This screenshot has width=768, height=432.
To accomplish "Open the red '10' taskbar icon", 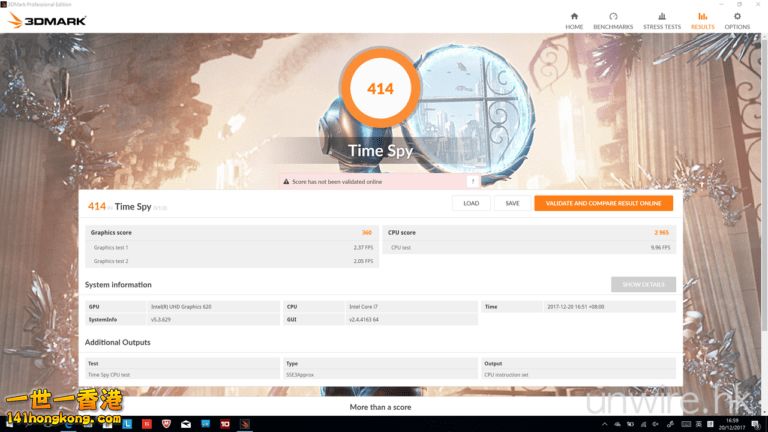I will (x=225, y=424).
